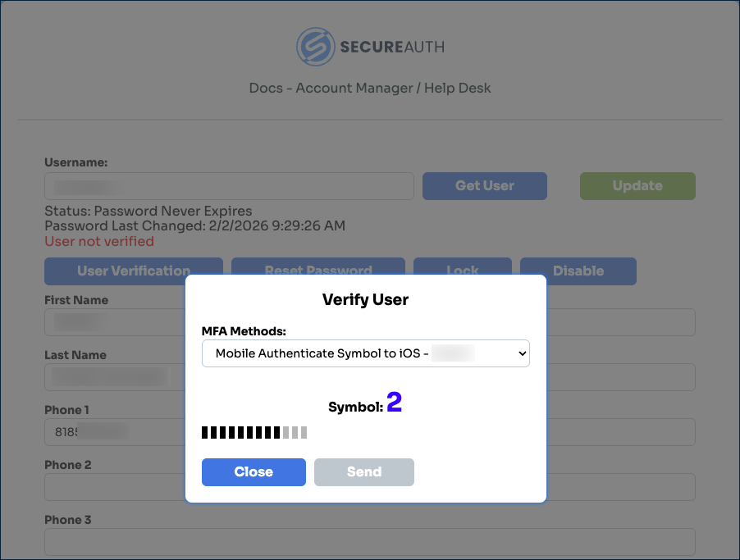The image size is (740, 560).
Task: Click the Phone 3 input field
Action: pos(369,542)
